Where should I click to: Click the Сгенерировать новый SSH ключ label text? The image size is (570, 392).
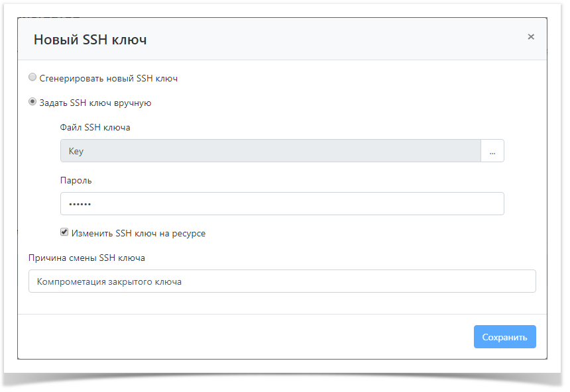tap(108, 78)
